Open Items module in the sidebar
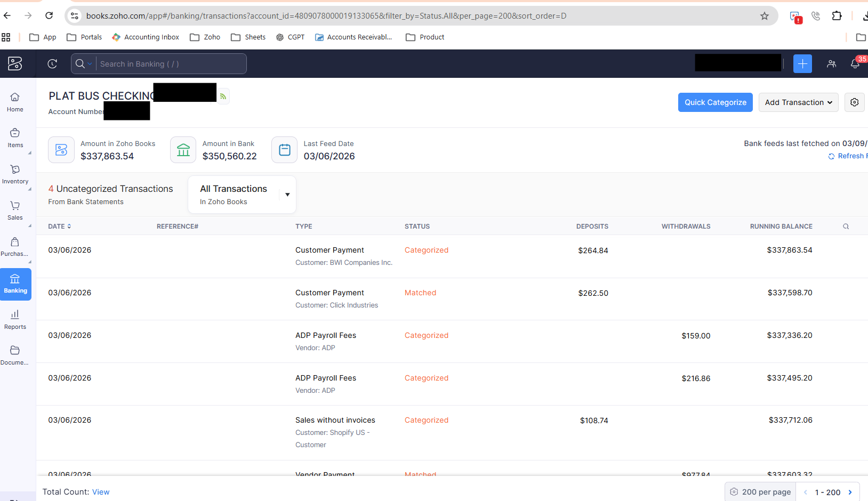Image resolution: width=868 pixels, height=501 pixels. [x=15, y=138]
